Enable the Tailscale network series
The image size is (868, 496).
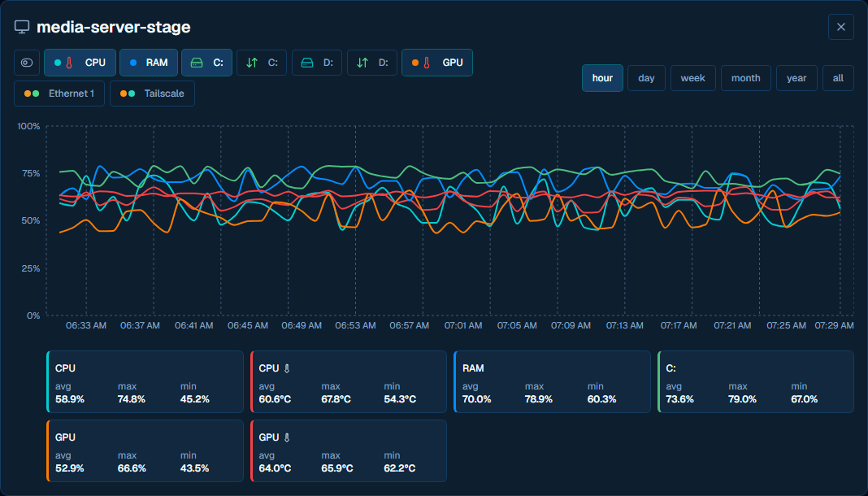[152, 94]
